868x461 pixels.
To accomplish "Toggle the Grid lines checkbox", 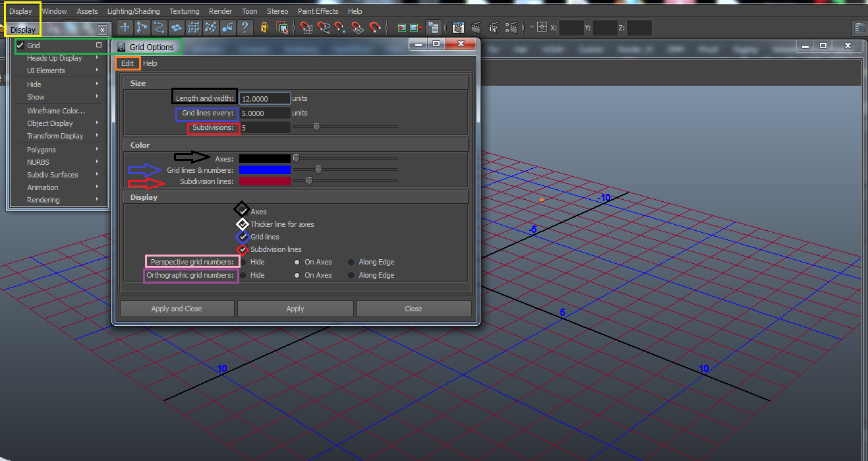I will (x=243, y=237).
